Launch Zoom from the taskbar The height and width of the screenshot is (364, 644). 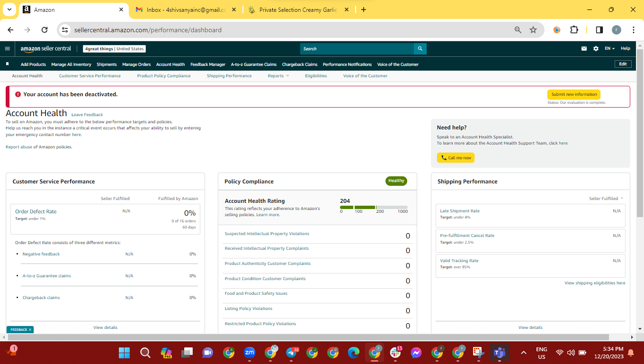click(x=250, y=353)
